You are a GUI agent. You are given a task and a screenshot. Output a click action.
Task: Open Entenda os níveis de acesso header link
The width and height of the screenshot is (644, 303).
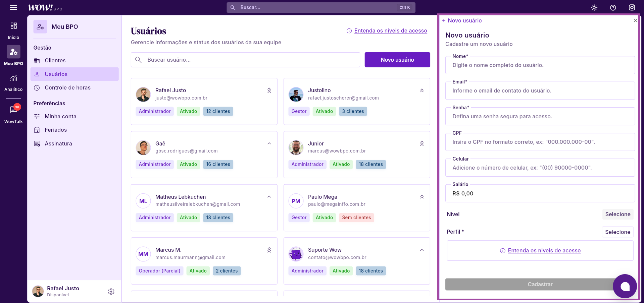390,31
